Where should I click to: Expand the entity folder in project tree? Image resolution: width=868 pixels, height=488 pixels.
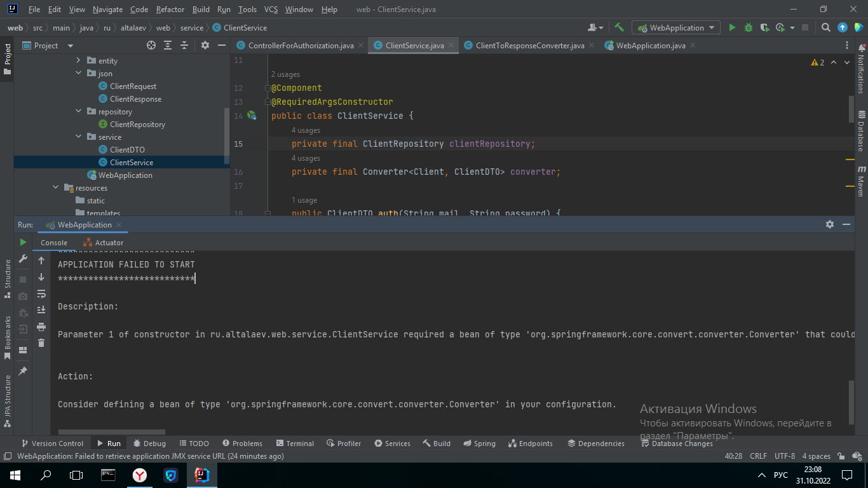(79, 61)
